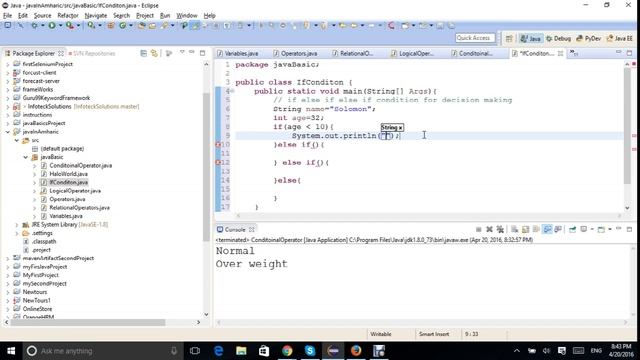Switch to PyDev perspective

(589, 38)
